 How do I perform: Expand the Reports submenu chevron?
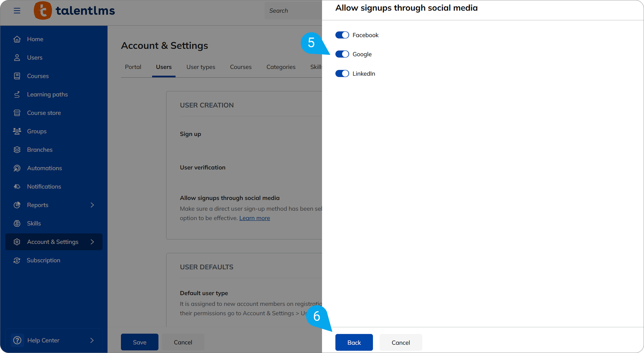click(x=92, y=205)
